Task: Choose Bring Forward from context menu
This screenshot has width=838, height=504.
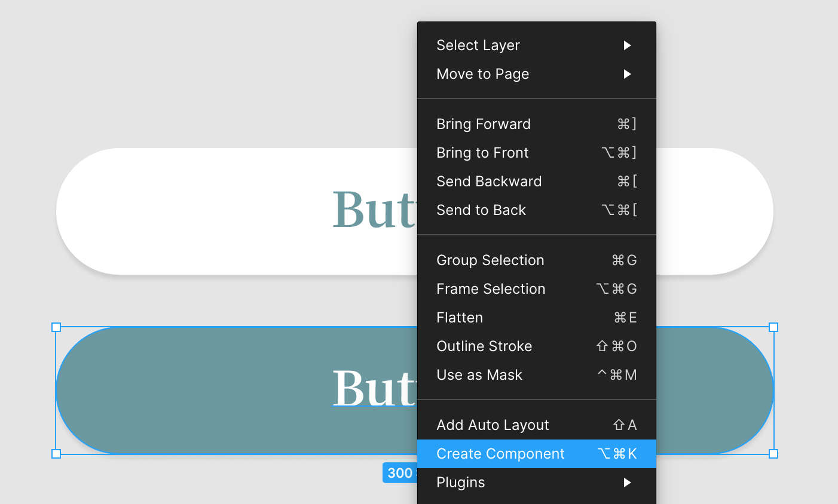Action: pyautogui.click(x=484, y=124)
